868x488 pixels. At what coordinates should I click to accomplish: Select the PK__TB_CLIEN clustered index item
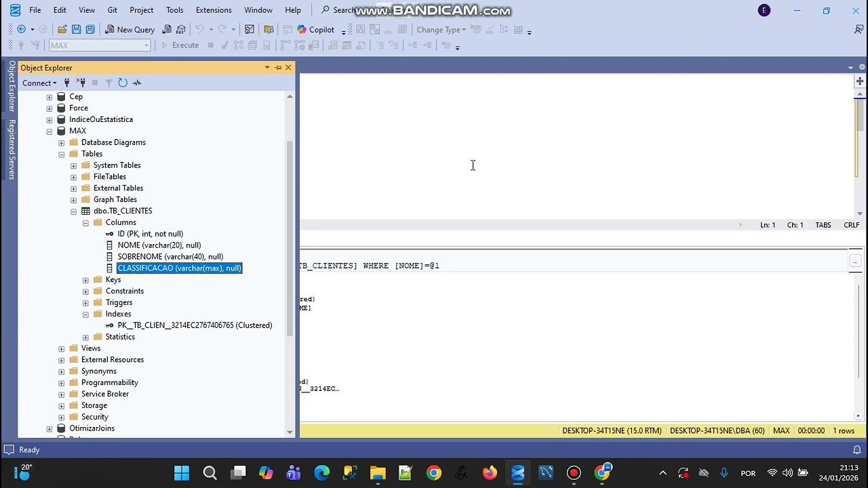(195, 325)
